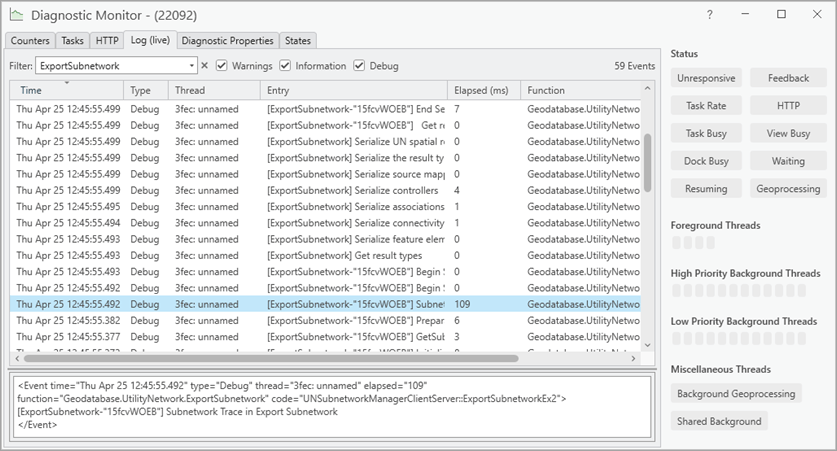Select the row with Elapsed value 109
Screen dimensions: 837x451
click(x=325, y=304)
